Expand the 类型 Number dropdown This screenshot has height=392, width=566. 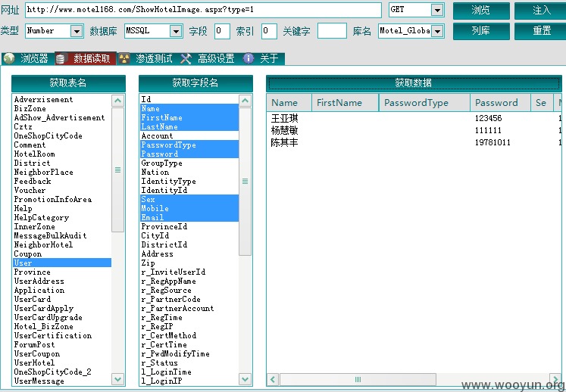pyautogui.click(x=77, y=31)
